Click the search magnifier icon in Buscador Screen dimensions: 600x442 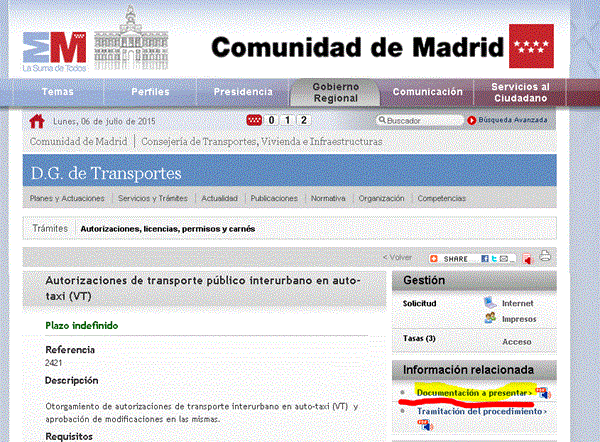(x=382, y=120)
